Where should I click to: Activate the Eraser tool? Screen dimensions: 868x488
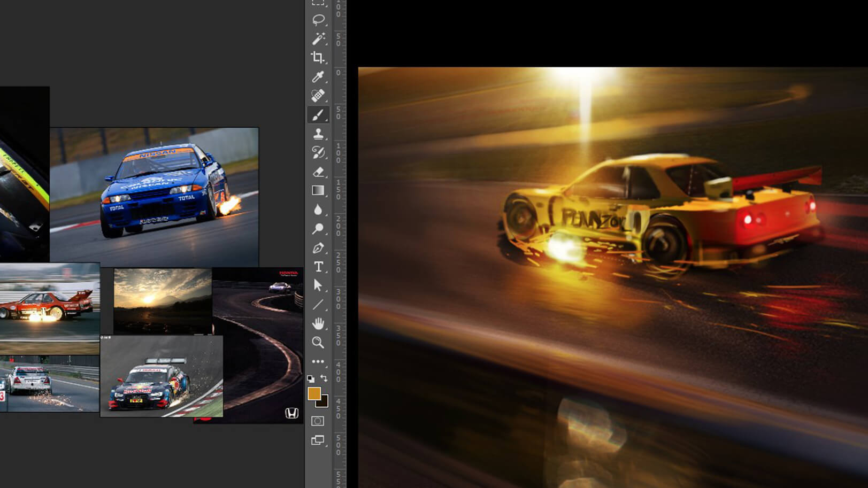[x=318, y=172]
